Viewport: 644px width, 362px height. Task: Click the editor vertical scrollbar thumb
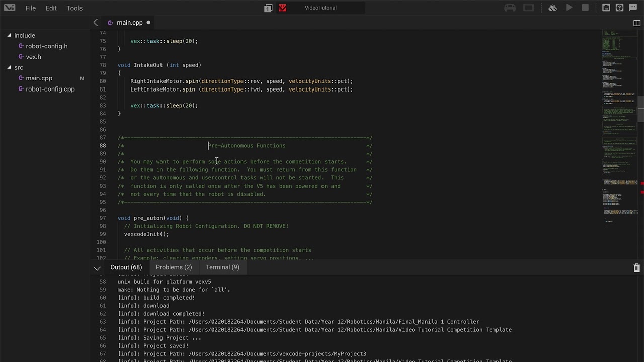(641, 109)
